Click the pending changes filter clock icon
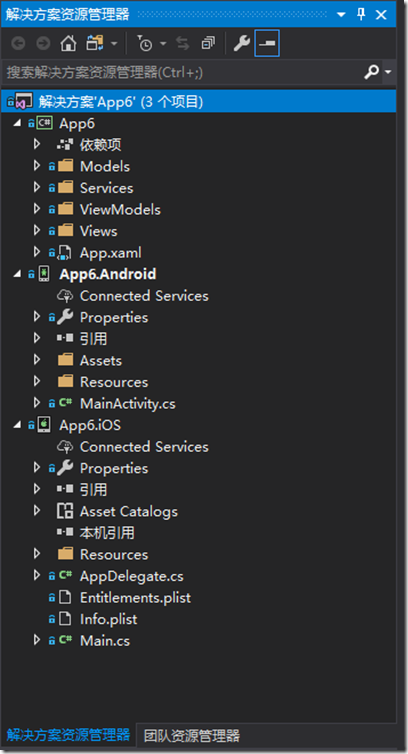 [144, 44]
